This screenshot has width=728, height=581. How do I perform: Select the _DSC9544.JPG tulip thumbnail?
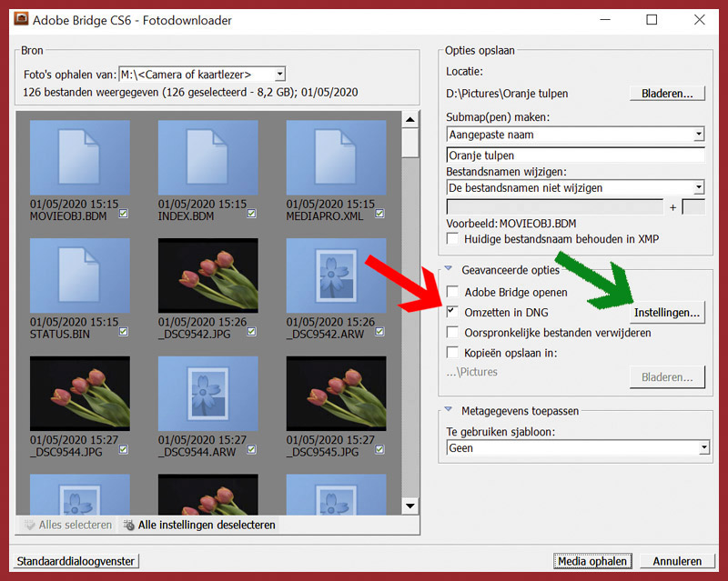[80, 394]
